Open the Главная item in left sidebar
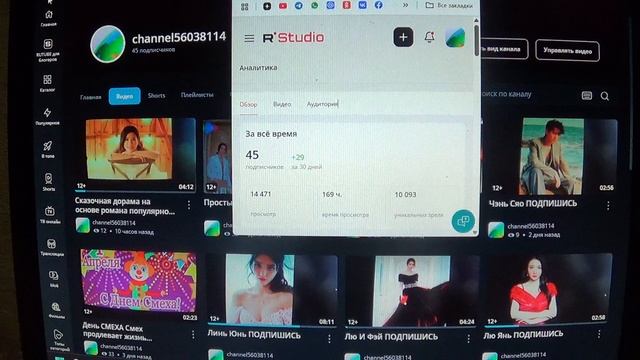The width and height of the screenshot is (640, 360). 49,18
